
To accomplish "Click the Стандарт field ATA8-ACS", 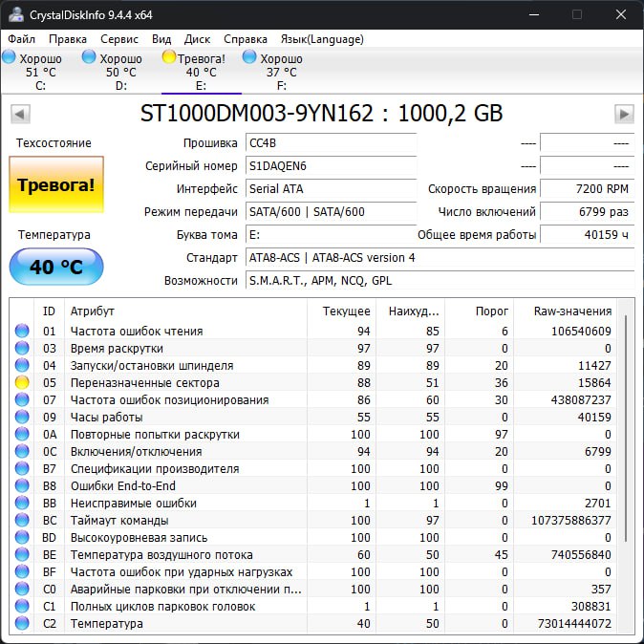I will (440, 258).
